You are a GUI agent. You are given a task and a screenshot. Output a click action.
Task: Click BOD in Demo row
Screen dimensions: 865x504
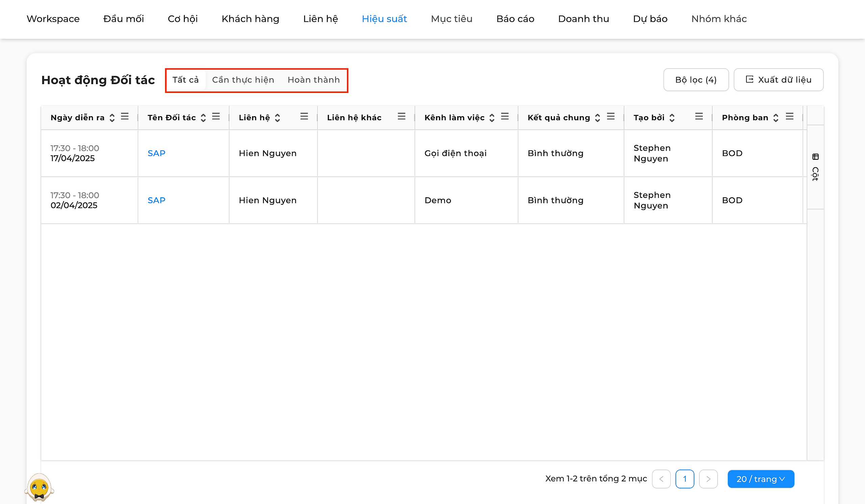[732, 200]
